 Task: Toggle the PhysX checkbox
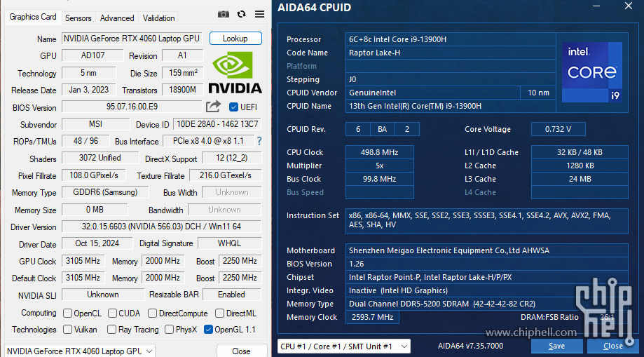click(169, 330)
